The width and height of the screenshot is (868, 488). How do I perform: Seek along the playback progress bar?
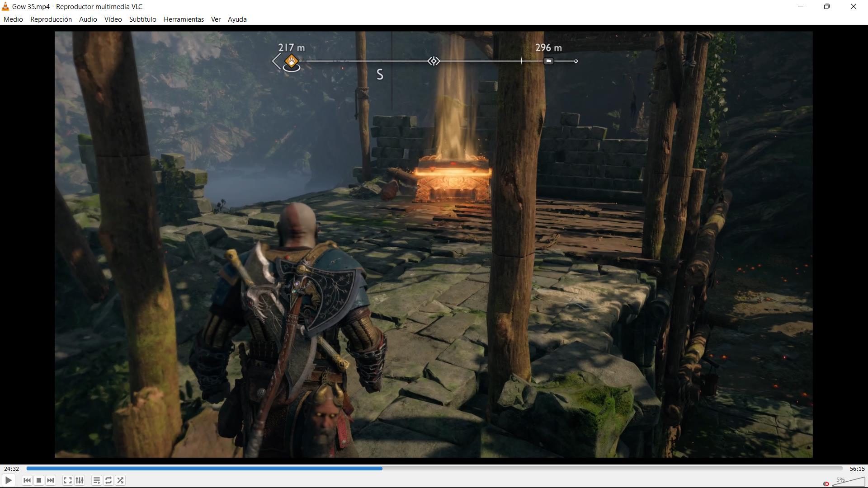click(434, 469)
